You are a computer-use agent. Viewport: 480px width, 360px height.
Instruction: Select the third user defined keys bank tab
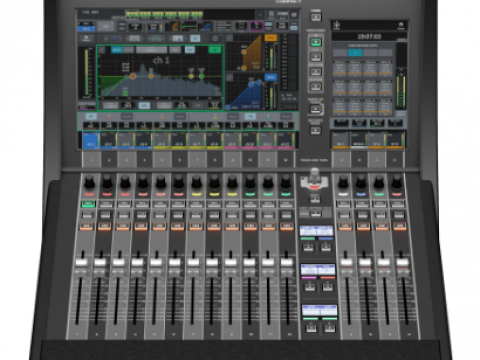[x=370, y=53]
